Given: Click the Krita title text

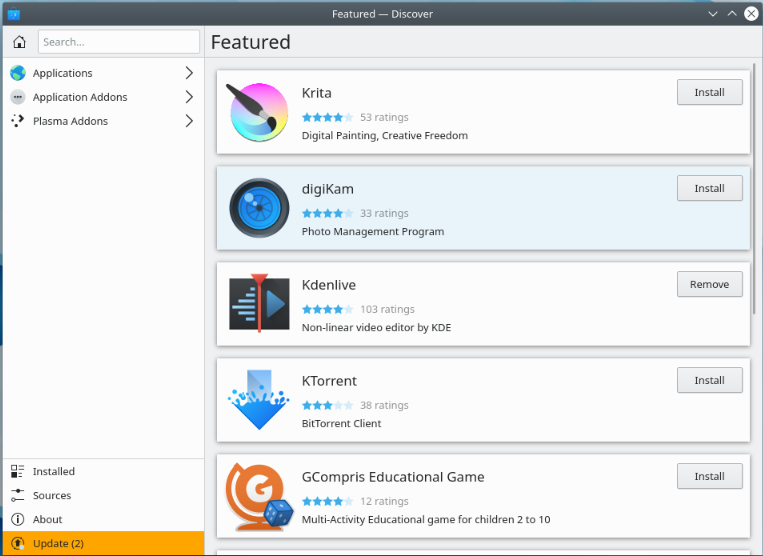Looking at the screenshot, I should (316, 93).
